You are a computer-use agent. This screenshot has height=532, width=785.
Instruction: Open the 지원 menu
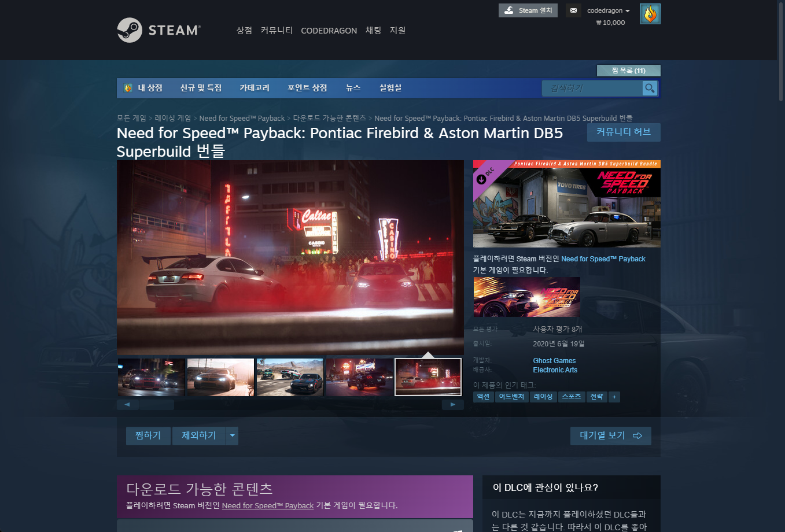(x=397, y=30)
